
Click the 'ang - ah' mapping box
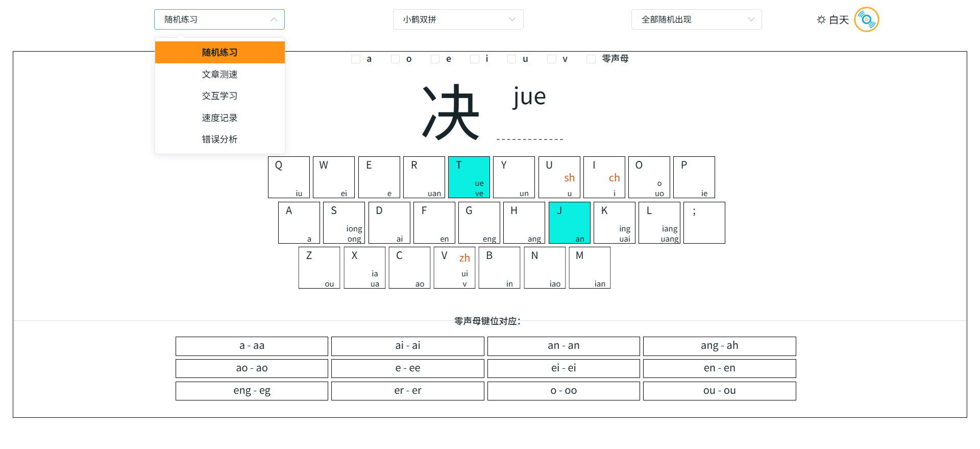pos(720,346)
